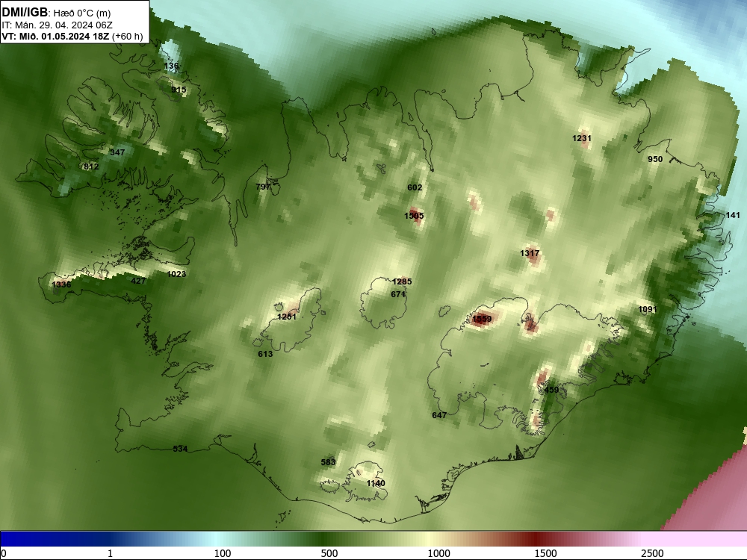Click the map value 671
This screenshot has height=560, width=747.
pyautogui.click(x=398, y=294)
